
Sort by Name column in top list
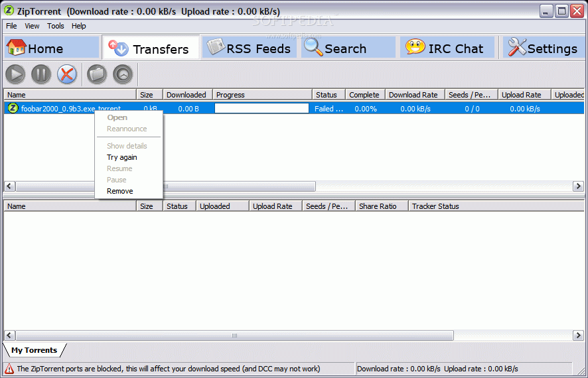(x=70, y=95)
